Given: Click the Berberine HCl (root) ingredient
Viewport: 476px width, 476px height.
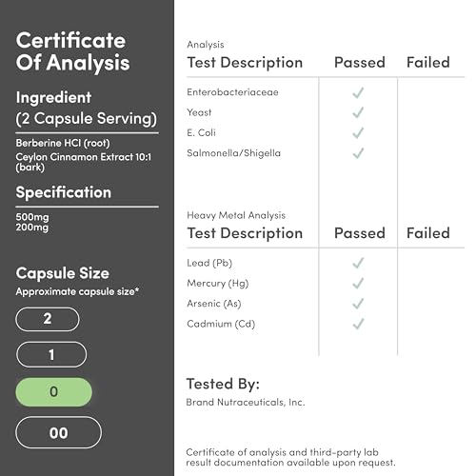Looking at the screenshot, I should coord(63,143).
